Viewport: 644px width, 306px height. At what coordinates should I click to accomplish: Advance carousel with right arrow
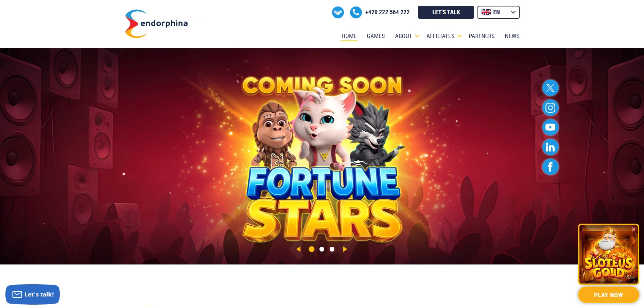click(x=345, y=249)
